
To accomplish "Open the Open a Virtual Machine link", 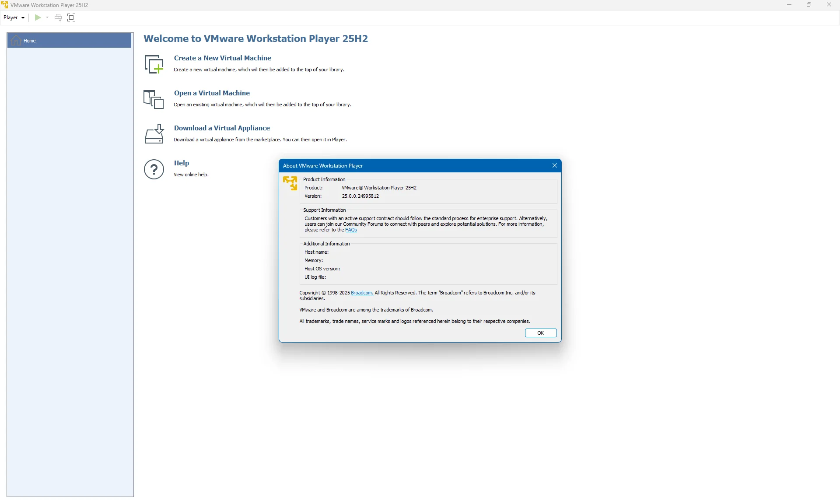I will point(212,93).
